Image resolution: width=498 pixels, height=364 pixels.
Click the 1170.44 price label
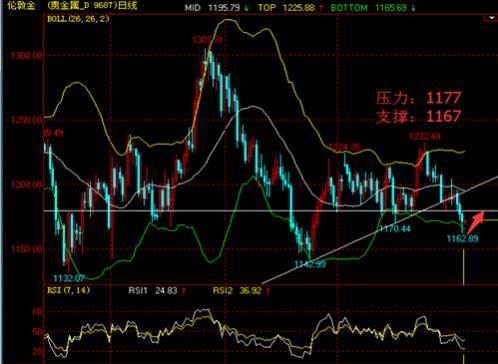(395, 228)
